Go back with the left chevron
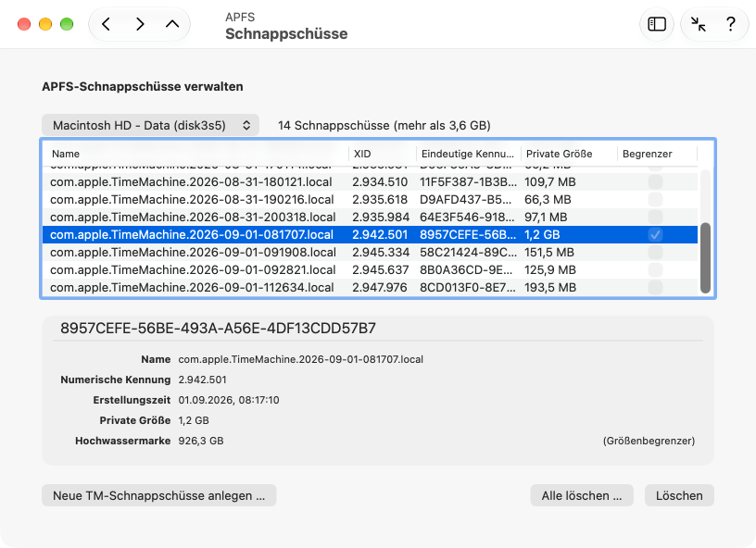 [x=106, y=24]
